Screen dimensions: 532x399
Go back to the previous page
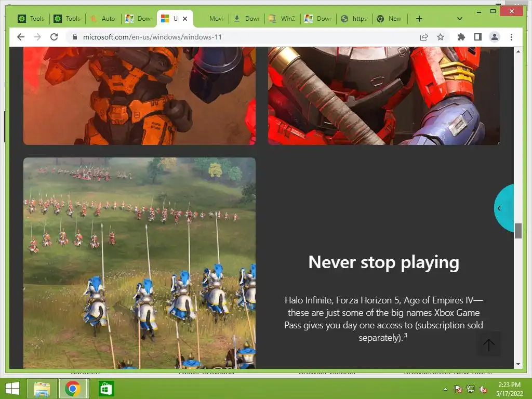click(x=21, y=37)
